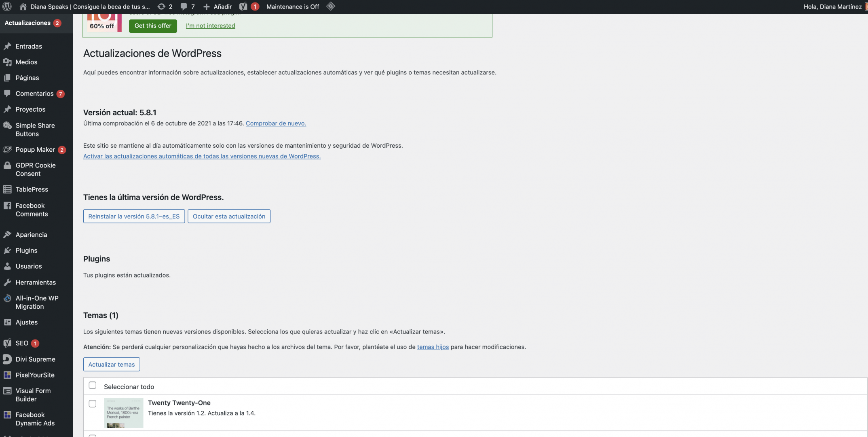Click the Apariencia brush icon
Image resolution: width=868 pixels, height=437 pixels.
(x=7, y=235)
